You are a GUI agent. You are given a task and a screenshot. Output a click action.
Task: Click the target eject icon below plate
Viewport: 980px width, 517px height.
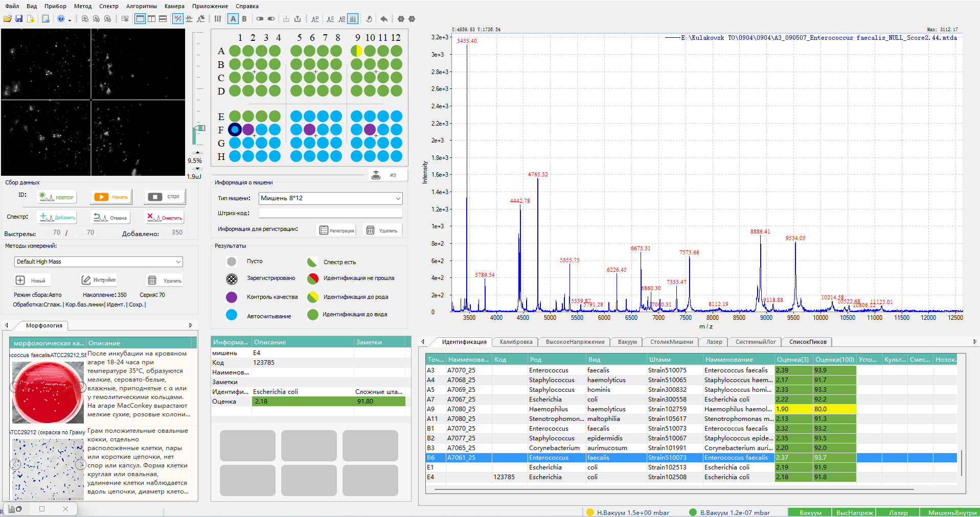(376, 175)
